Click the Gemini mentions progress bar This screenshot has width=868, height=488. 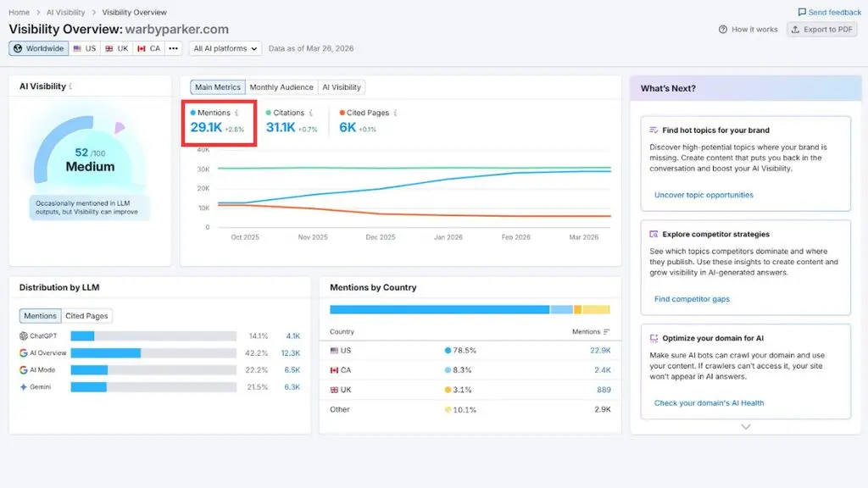click(x=153, y=386)
